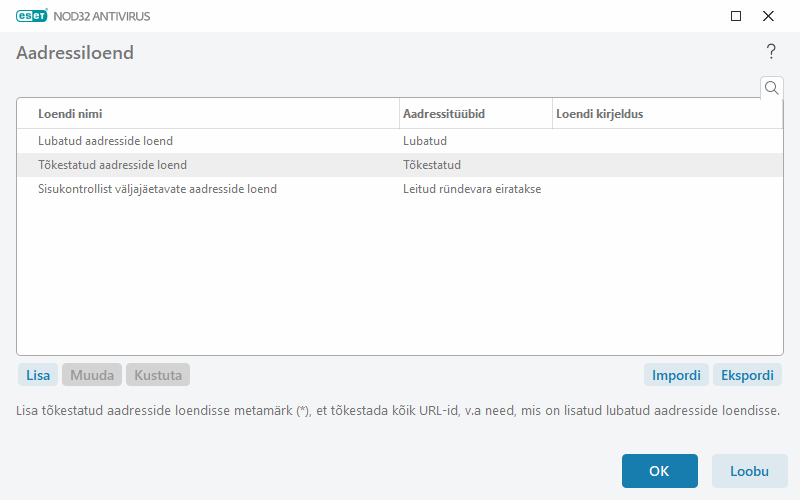Viewport: 800px width, 500px height.
Task: Click the NOD32 ANTIVIRUS title text
Action: pos(102,16)
